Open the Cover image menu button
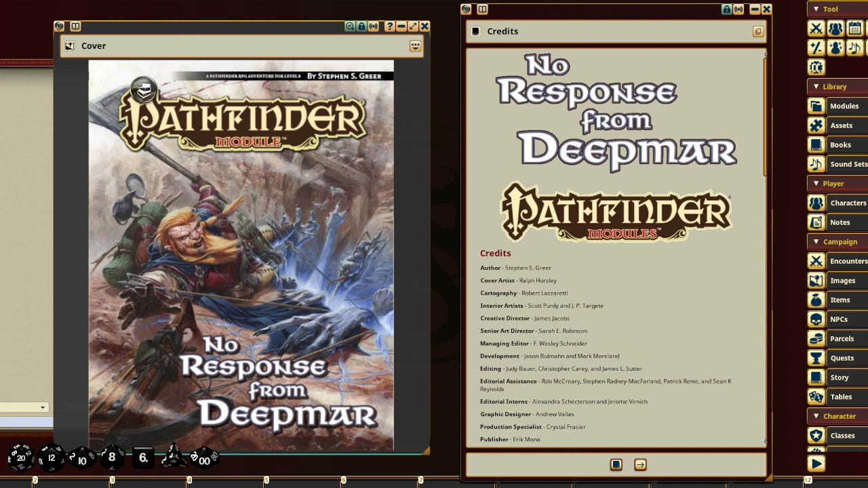 [415, 46]
